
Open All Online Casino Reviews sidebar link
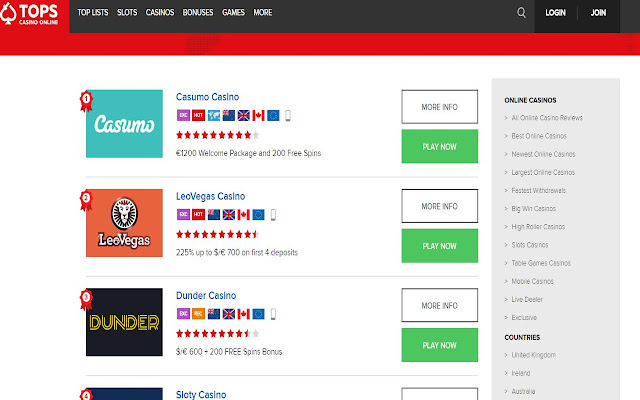(x=547, y=118)
